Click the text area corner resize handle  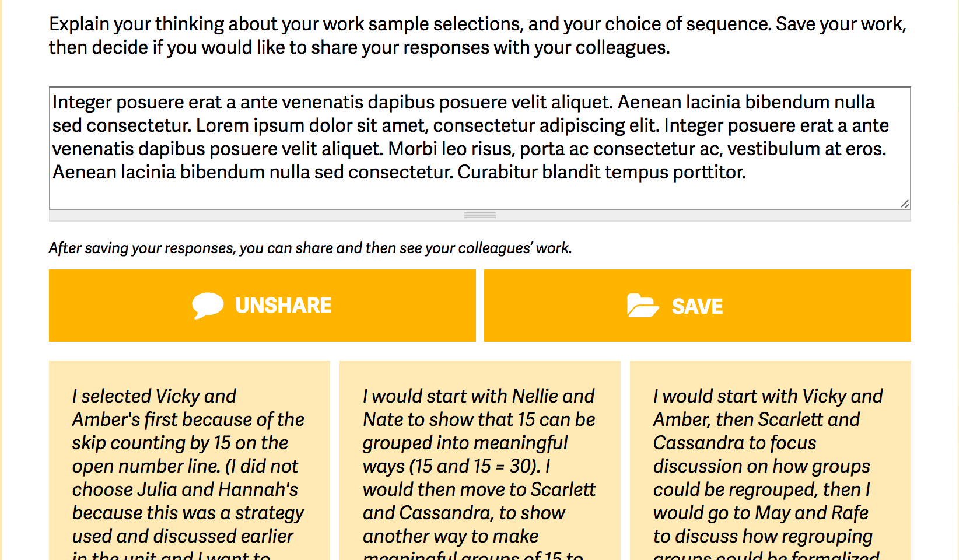pos(905,204)
